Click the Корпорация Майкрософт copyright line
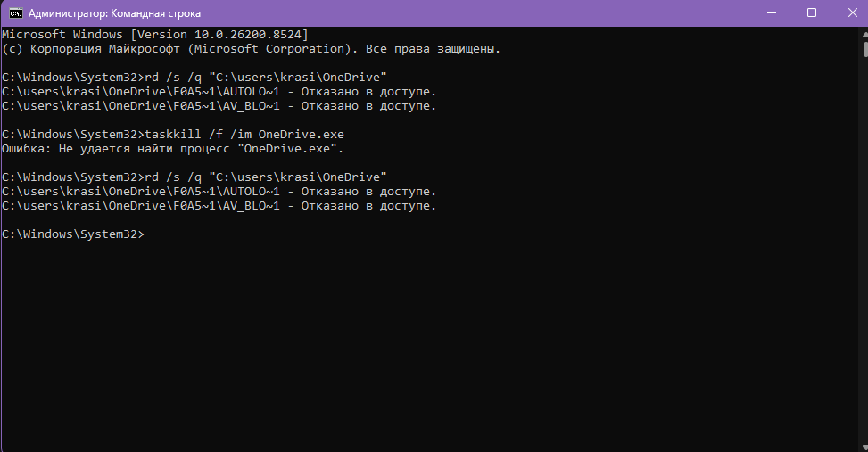Screen dimensions: 868x452 click(x=251, y=49)
